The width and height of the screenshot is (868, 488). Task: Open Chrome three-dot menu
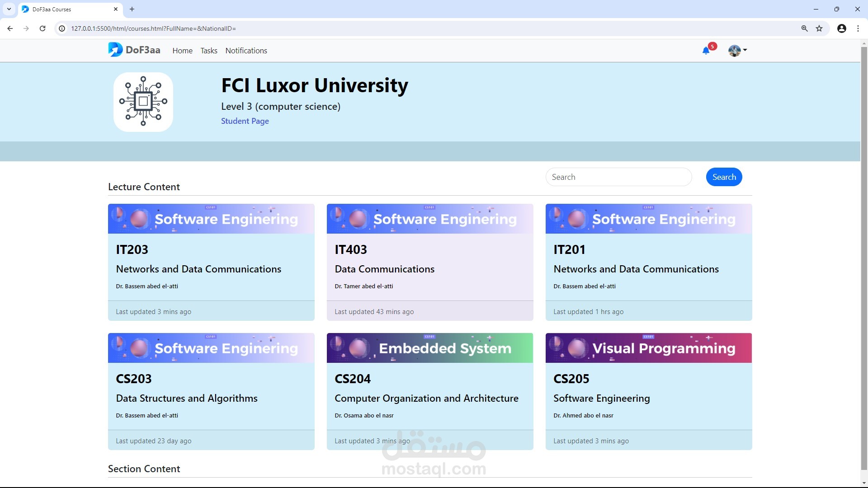(858, 28)
